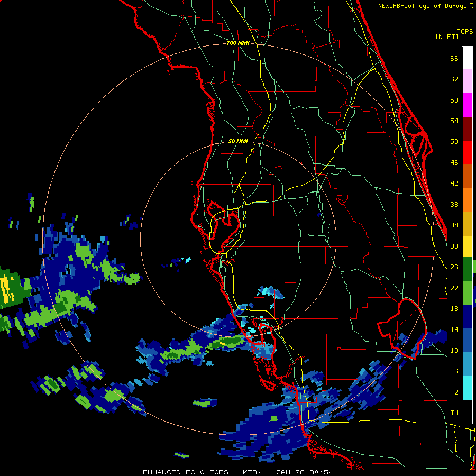476x476 pixels.
Task: Click the "50 NMI" range ring label
Action: tap(238, 141)
